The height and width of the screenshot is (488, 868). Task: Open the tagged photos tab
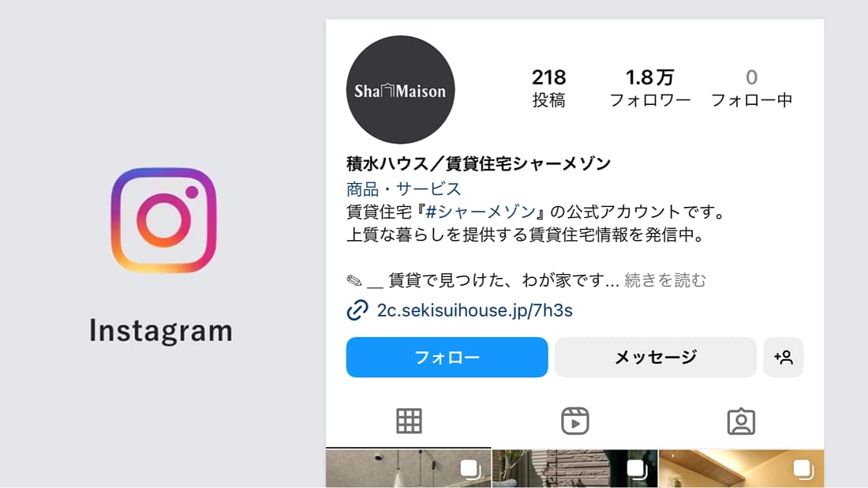(x=741, y=422)
